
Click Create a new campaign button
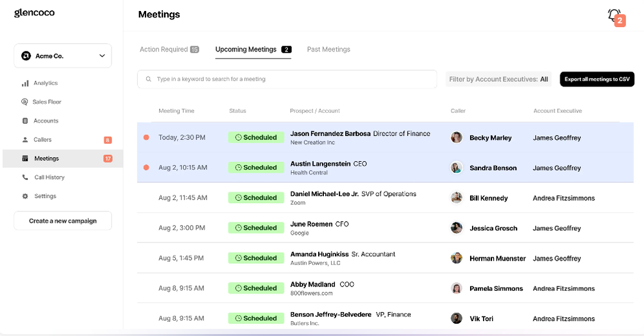coord(62,221)
